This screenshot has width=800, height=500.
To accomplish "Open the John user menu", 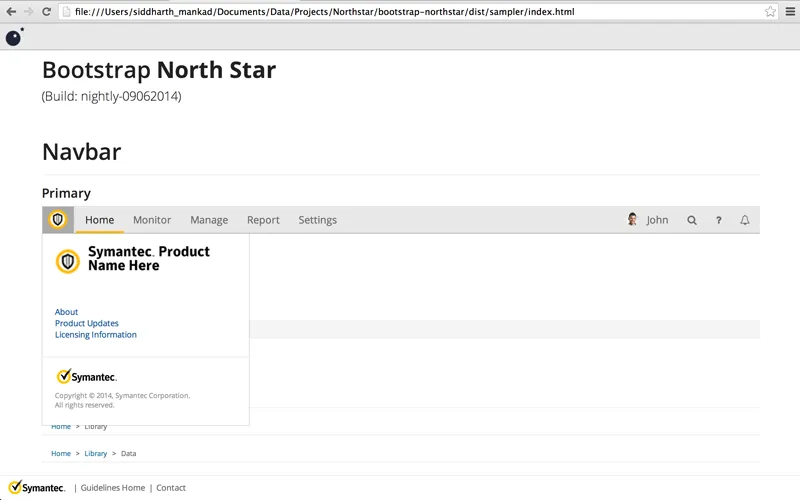I will (657, 220).
